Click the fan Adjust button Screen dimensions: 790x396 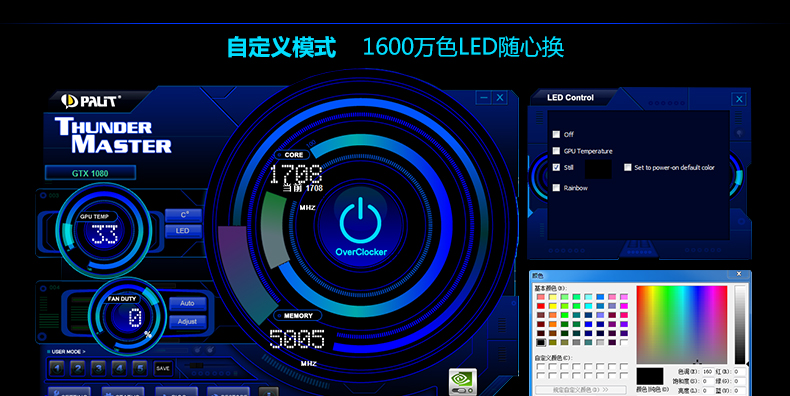click(187, 321)
